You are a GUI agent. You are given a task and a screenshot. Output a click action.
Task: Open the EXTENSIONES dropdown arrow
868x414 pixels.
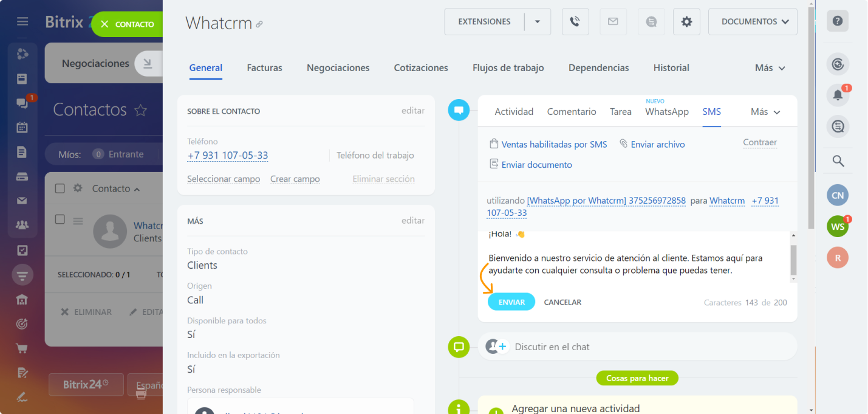(x=538, y=22)
